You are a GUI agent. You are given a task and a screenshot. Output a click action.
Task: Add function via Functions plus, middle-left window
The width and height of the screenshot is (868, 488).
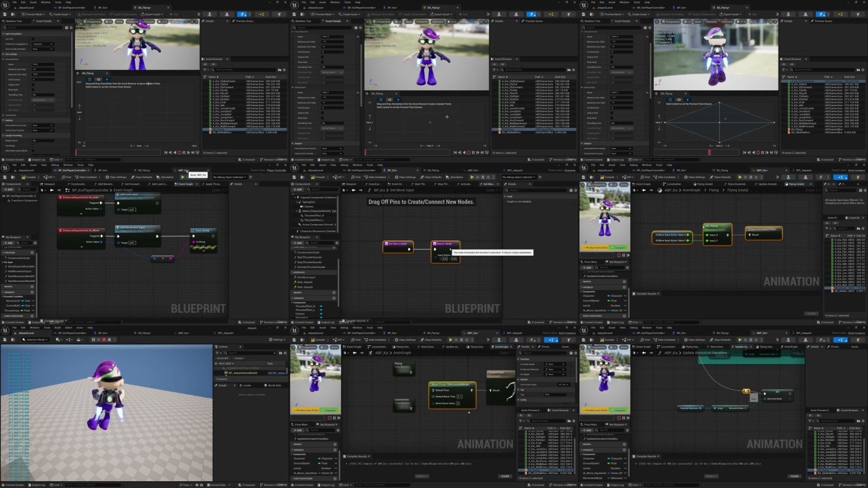tap(32, 252)
